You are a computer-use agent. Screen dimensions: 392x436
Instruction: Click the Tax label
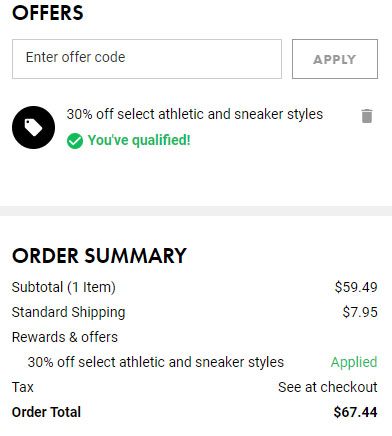point(23,387)
